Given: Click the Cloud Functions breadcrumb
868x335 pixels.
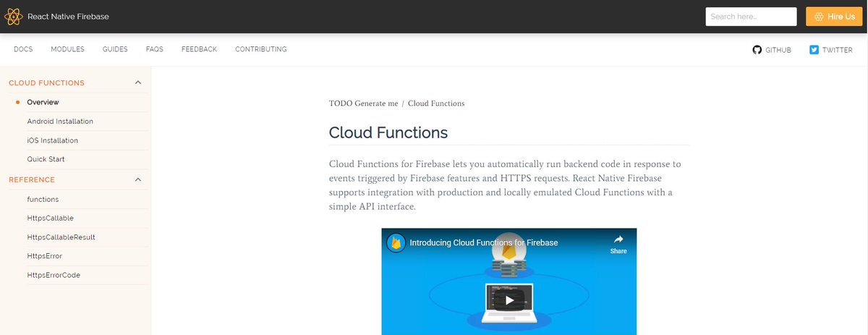Looking at the screenshot, I should (436, 103).
